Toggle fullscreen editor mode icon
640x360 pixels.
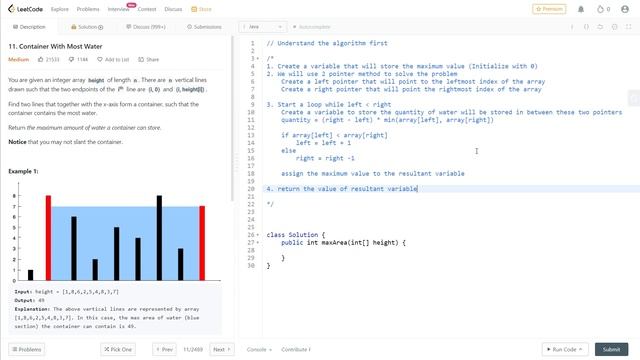[x=629, y=27]
